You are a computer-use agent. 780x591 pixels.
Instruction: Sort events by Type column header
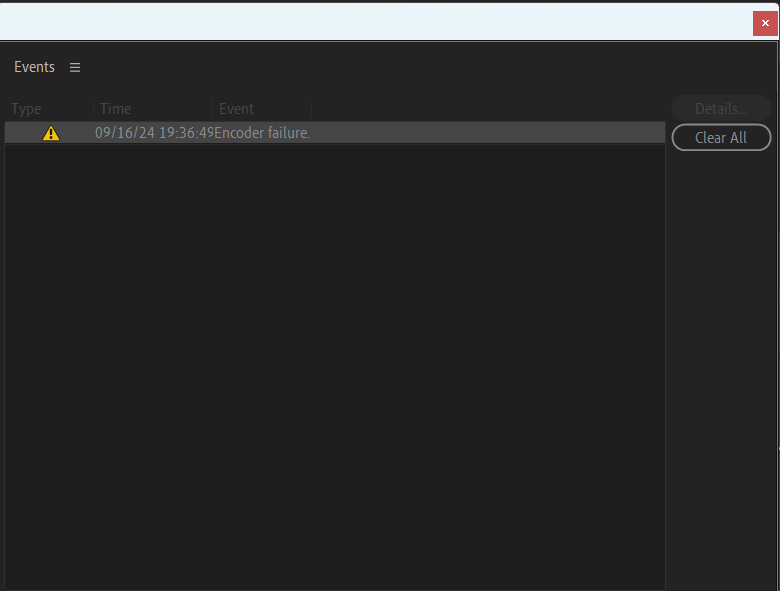(49, 109)
